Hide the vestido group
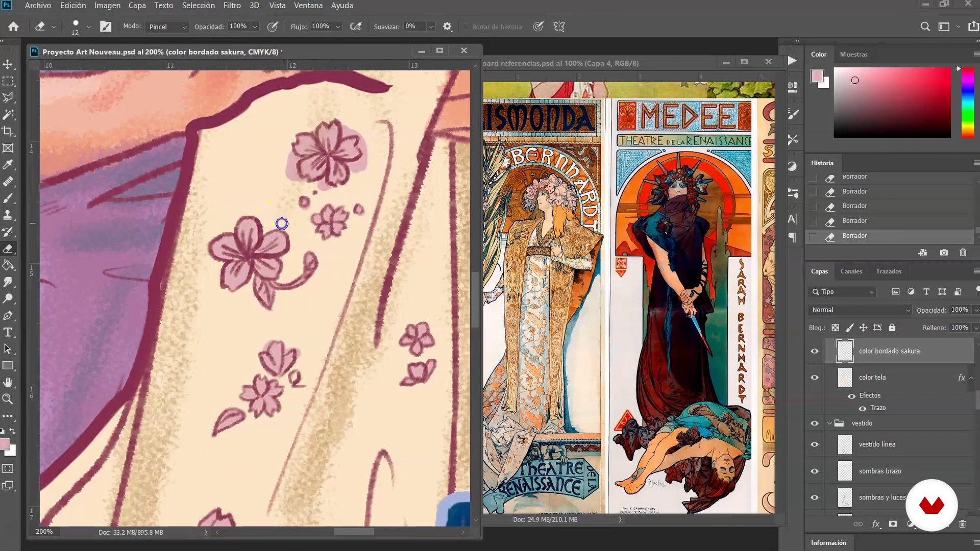 [815, 423]
